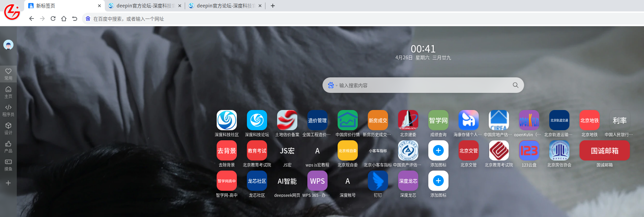Switch to the 新标签页 browser tab
Screen dimensions: 644x217
coord(65,6)
